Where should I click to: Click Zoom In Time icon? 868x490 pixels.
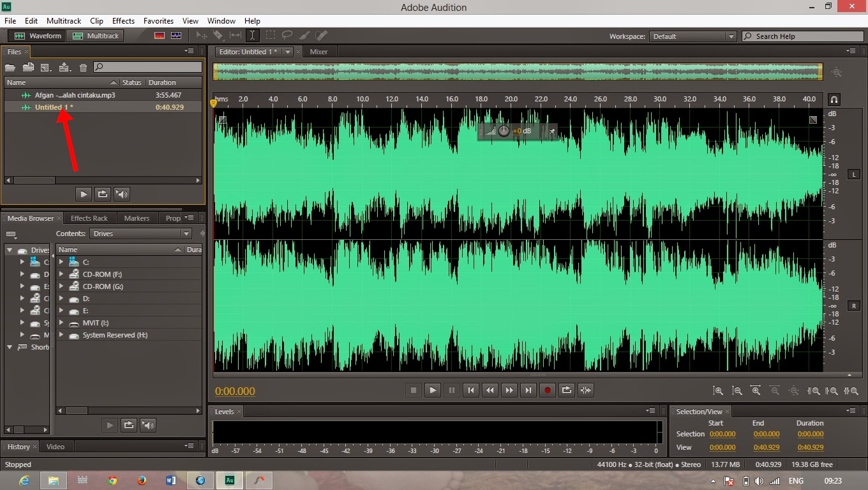pyautogui.click(x=756, y=390)
